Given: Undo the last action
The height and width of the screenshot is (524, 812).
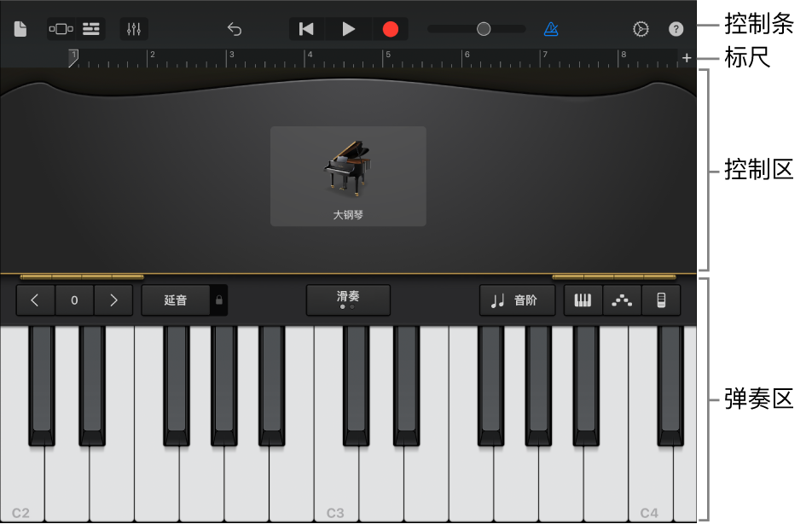Looking at the screenshot, I should (235, 29).
